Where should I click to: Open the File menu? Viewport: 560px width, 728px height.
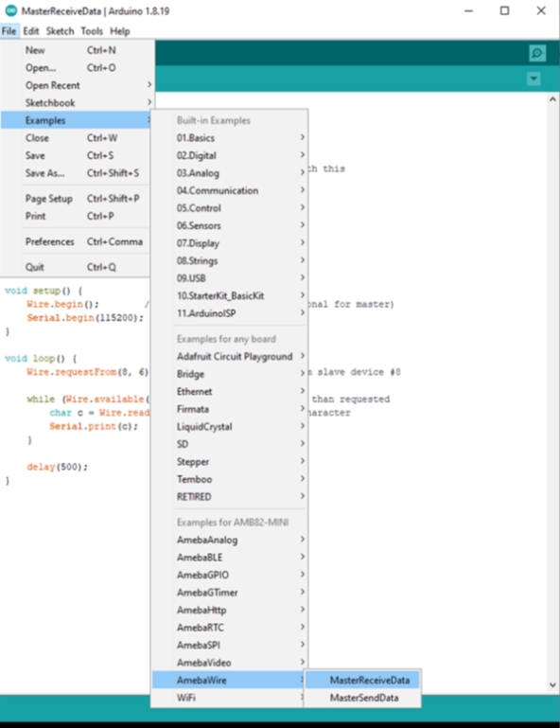(9, 31)
